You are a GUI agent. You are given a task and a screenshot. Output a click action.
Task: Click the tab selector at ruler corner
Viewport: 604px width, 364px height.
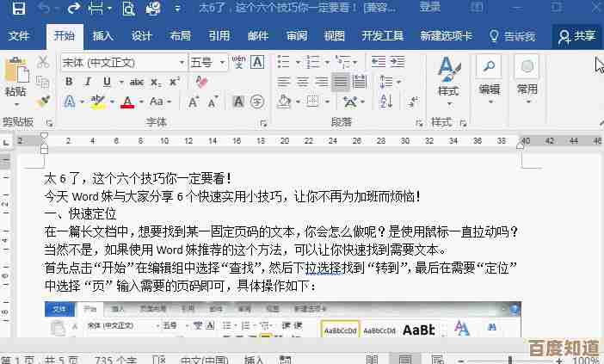[6, 143]
